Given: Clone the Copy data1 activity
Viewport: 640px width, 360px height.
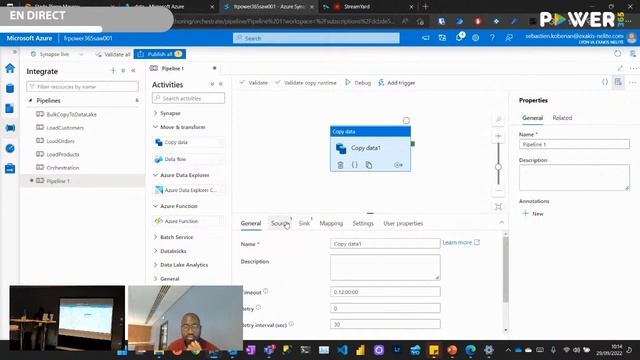Looking at the screenshot, I should pyautogui.click(x=369, y=165).
